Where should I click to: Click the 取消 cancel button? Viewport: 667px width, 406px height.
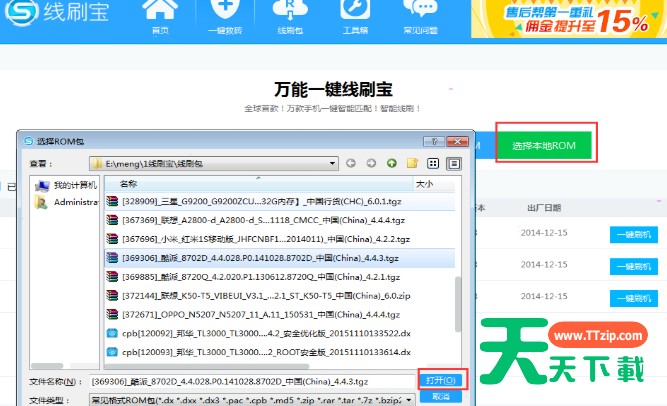[441, 396]
